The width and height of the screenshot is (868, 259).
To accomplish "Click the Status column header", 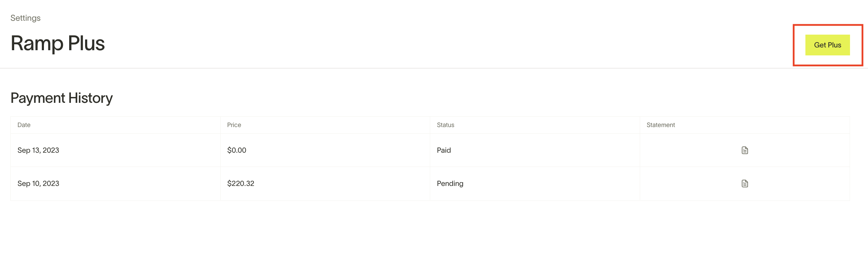I will click(x=445, y=125).
